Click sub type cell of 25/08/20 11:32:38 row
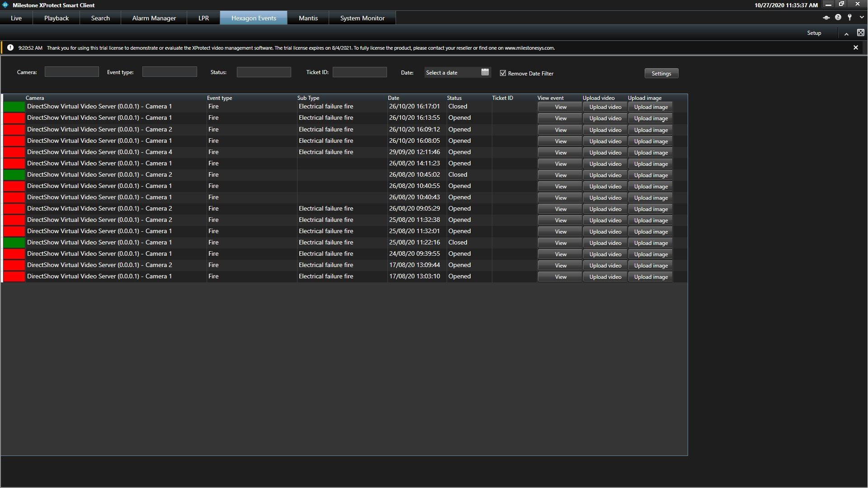This screenshot has width=868, height=488. point(325,220)
